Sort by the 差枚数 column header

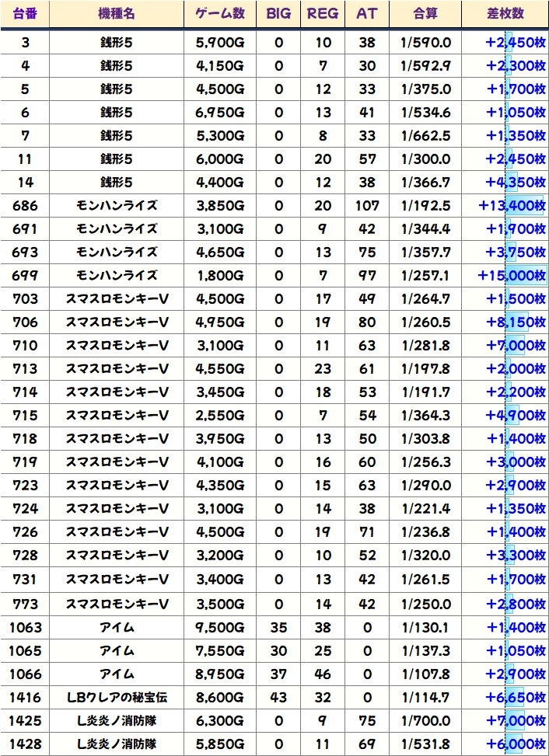click(505, 14)
